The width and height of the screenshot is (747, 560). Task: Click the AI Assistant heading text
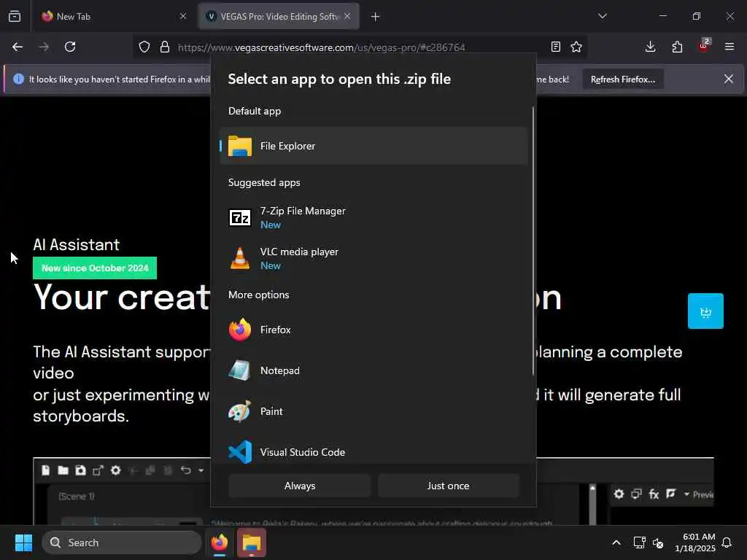[x=76, y=245]
